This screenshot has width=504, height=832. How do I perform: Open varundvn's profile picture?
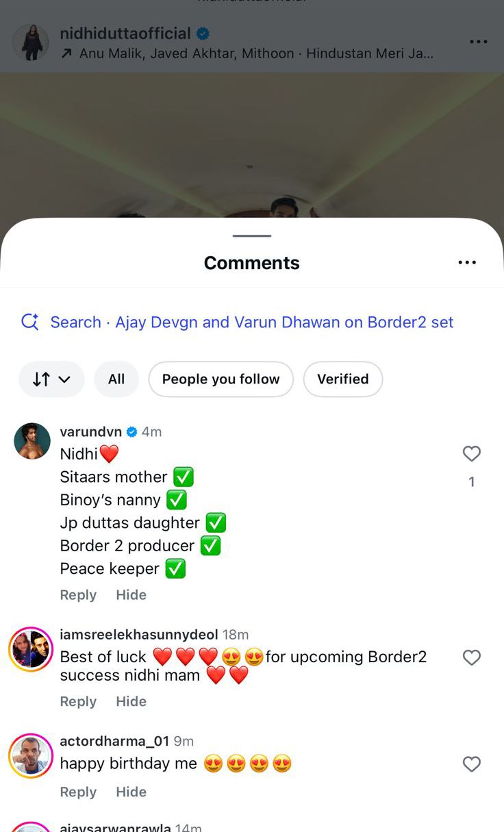point(32,441)
